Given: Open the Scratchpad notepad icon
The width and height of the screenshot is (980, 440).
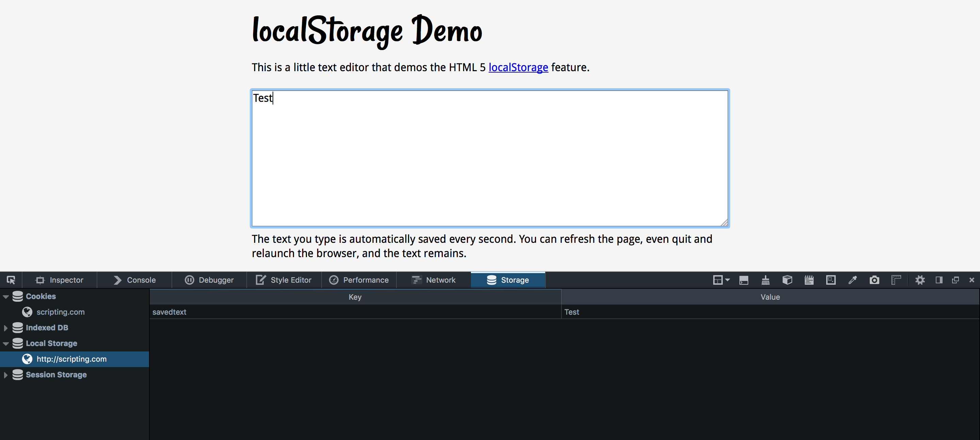Looking at the screenshot, I should point(809,280).
